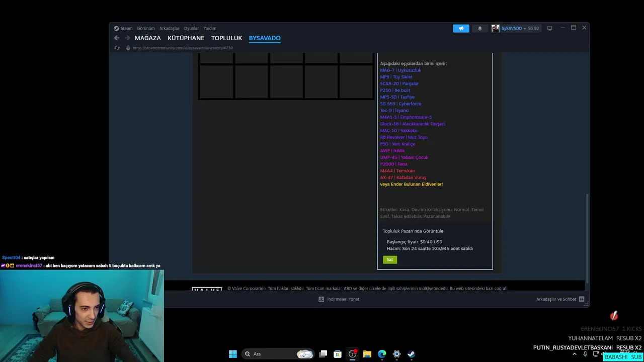
Task: Click the AK-47 | Kafadan Vuruş entry
Action: [x=403, y=177]
